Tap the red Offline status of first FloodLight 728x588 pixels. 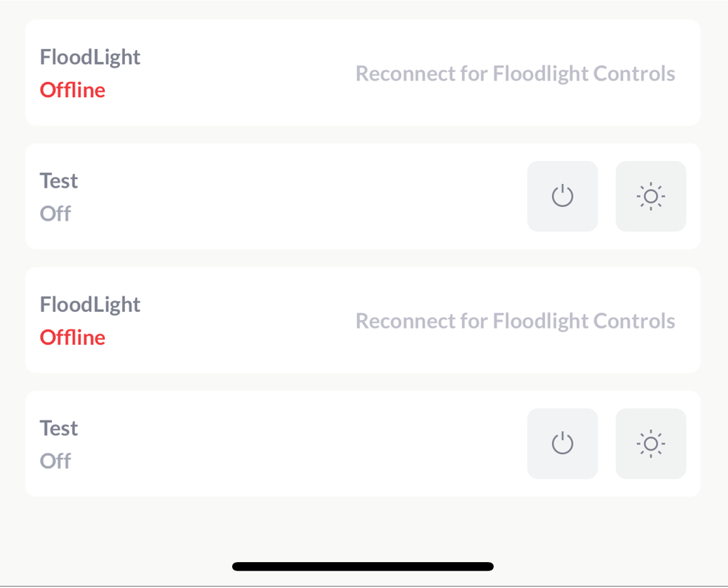coord(73,90)
